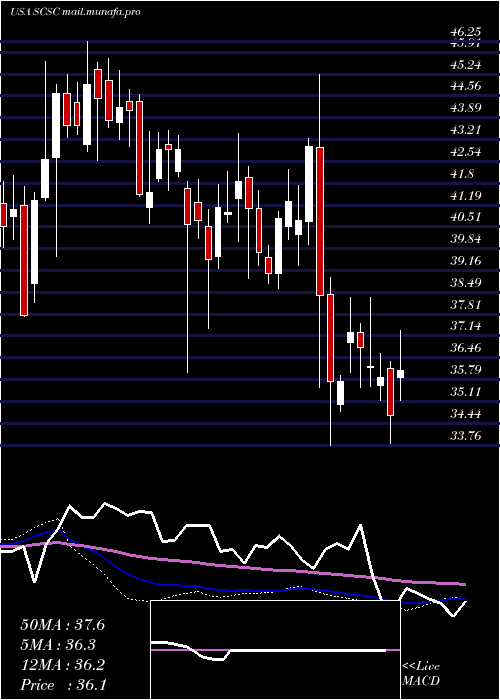Click the 40.51 price level label

466,217
